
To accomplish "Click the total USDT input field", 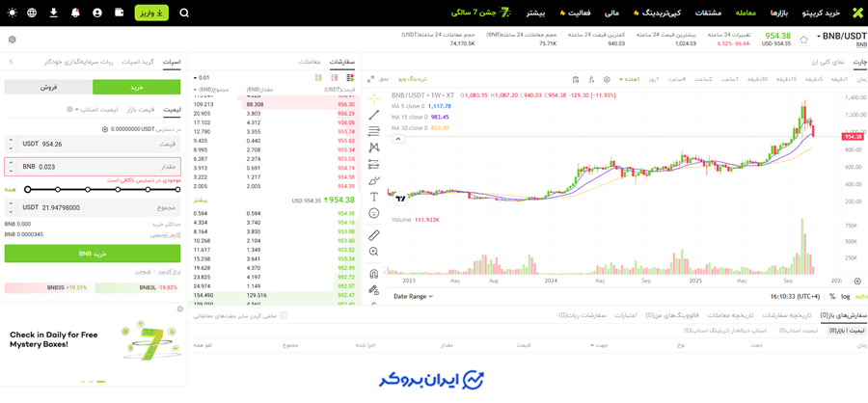I will (x=93, y=207).
